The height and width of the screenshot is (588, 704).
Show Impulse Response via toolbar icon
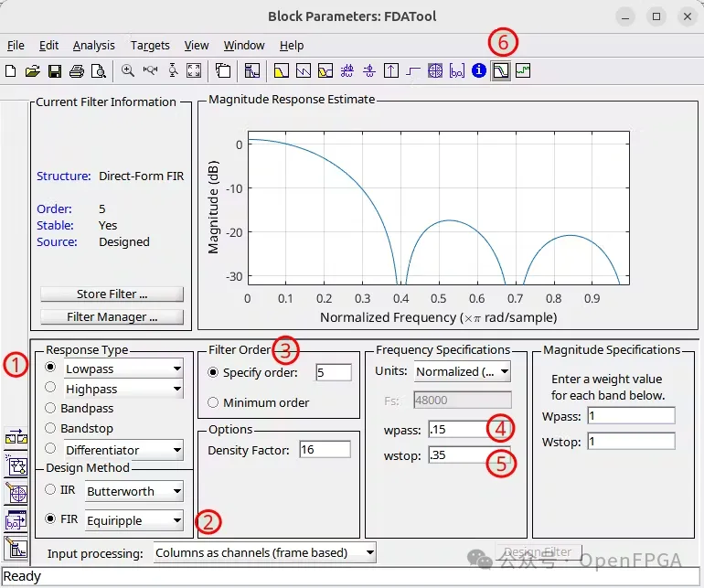(391, 71)
